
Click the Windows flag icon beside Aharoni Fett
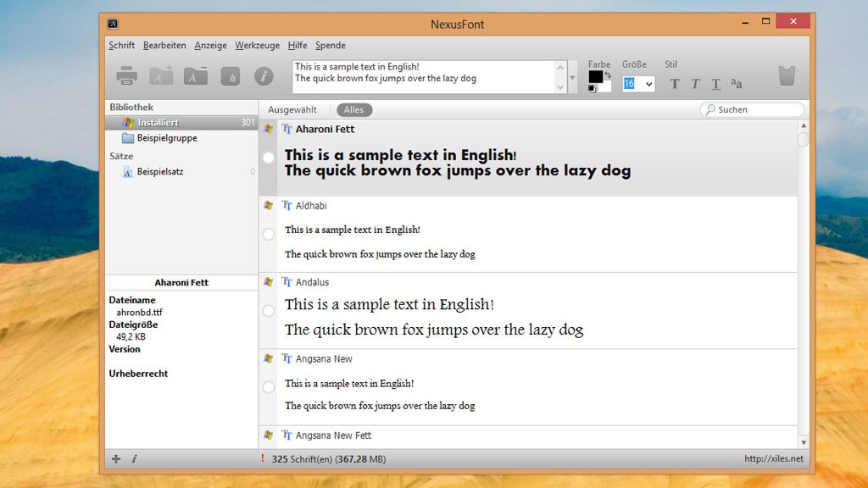[x=269, y=129]
